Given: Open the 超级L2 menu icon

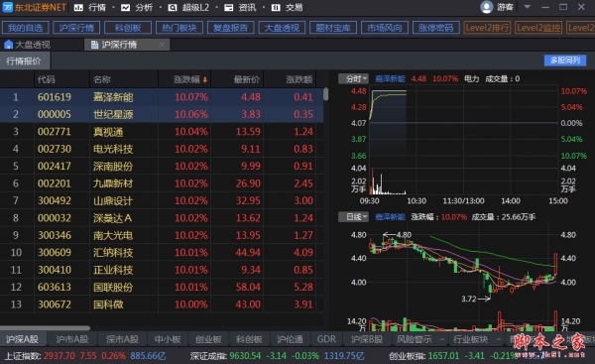Looking at the screenshot, I should tap(173, 8).
